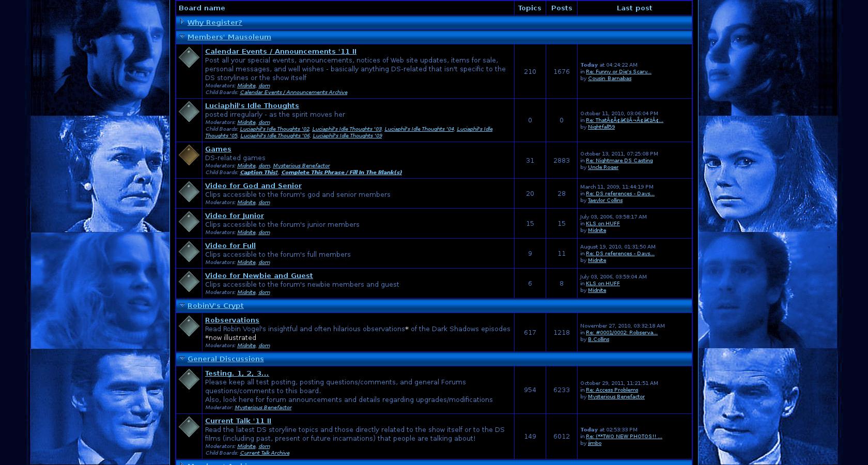Image resolution: width=868 pixels, height=465 pixels.
Task: Collapse the General Discussions category arrow
Action: 182,359
